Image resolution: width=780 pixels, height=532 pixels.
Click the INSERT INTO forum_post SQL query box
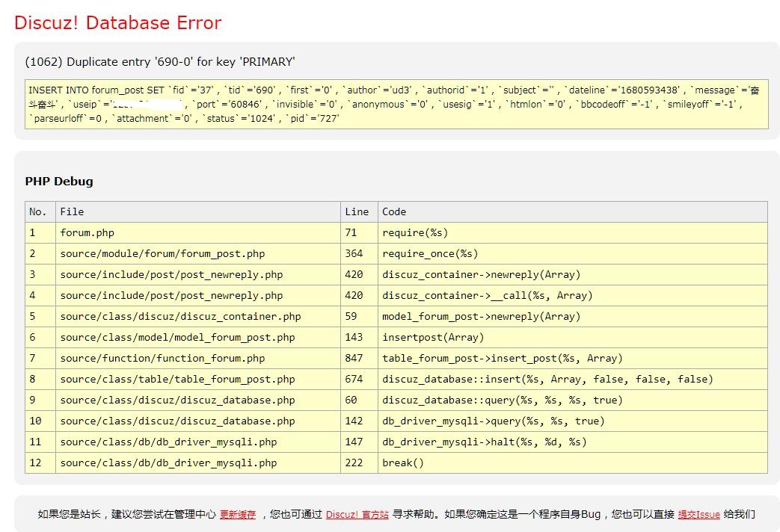[396, 104]
